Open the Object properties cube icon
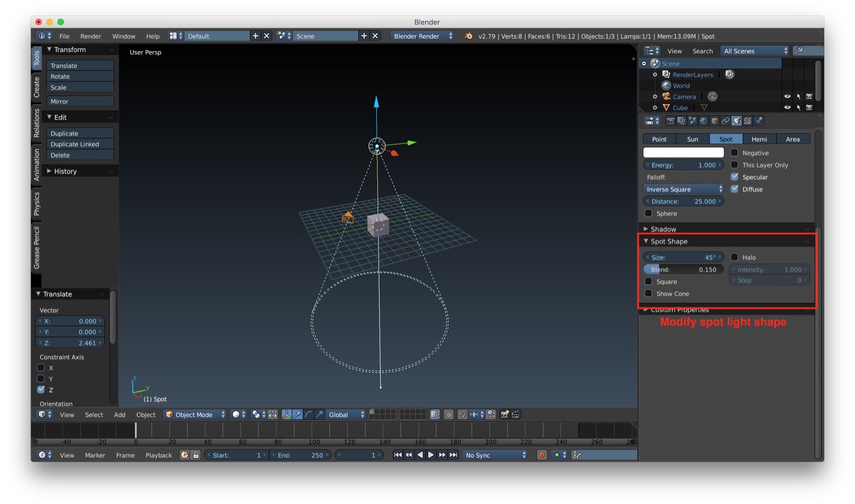 (714, 121)
